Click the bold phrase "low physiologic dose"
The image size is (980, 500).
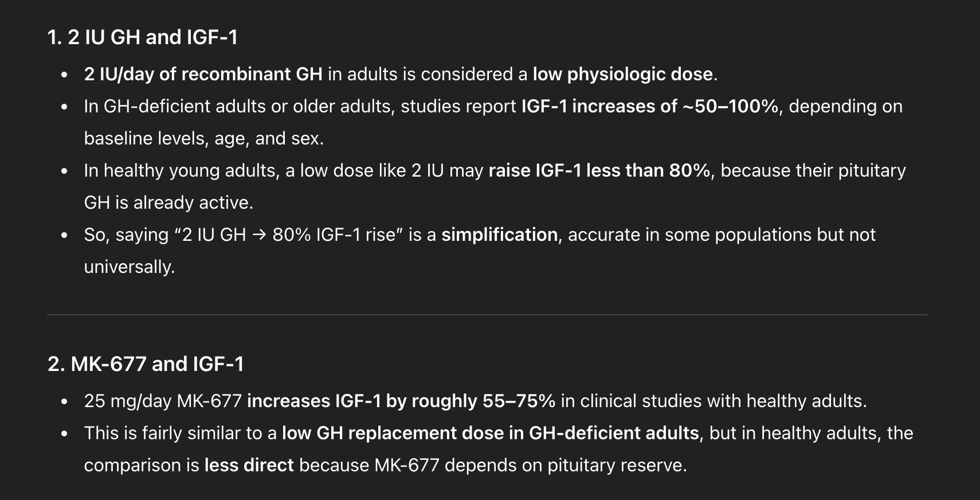622,74
